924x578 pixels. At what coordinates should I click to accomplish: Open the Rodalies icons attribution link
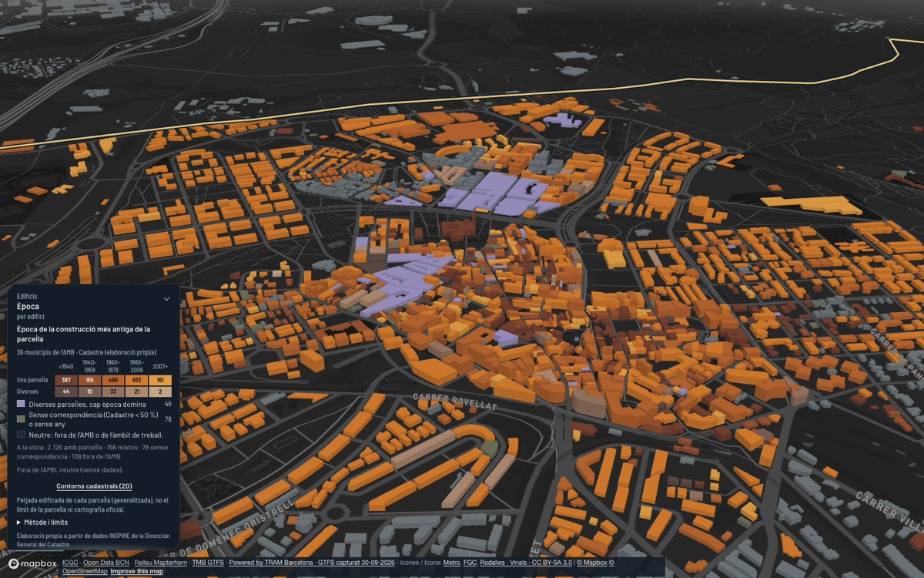pos(493,563)
